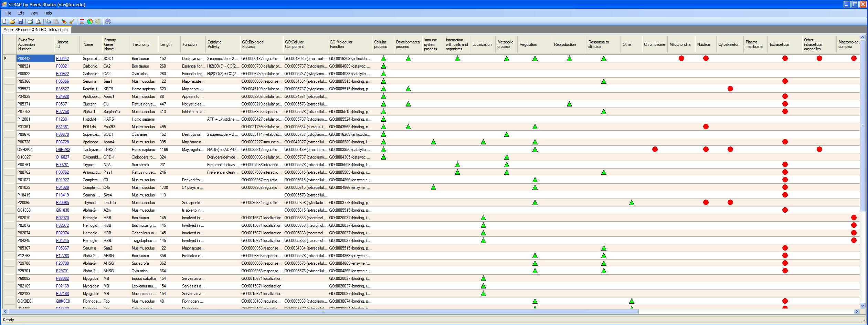
Task: Follow the Q8K0E8 Uniprot link
Action: pos(63,301)
